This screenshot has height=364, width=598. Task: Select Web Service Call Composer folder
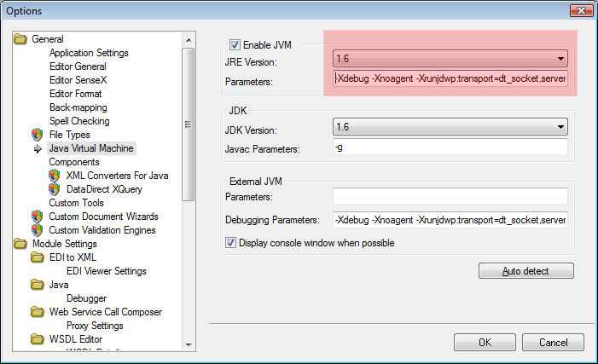tap(105, 312)
